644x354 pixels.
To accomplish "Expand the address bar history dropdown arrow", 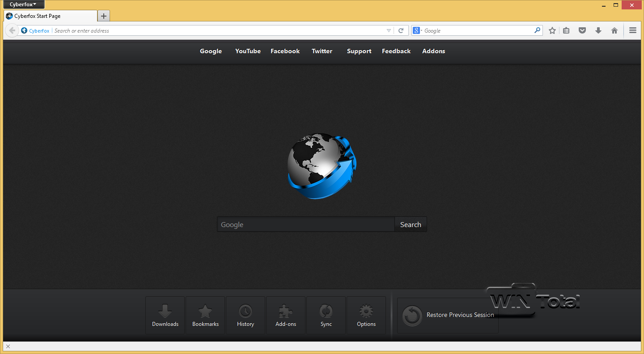I will pyautogui.click(x=389, y=31).
